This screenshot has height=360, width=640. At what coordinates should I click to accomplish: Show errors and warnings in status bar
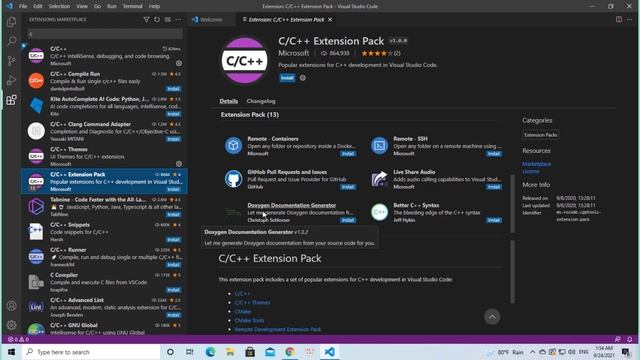tap(19, 339)
